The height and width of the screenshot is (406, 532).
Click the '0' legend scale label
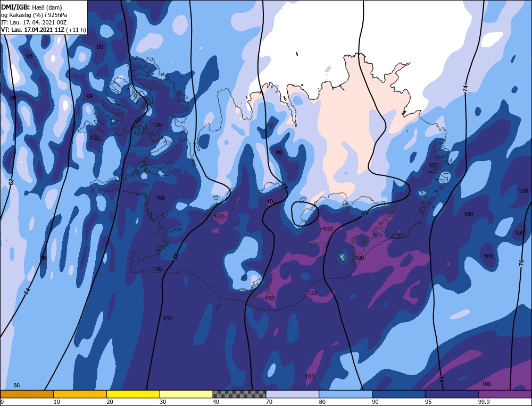point(2,402)
